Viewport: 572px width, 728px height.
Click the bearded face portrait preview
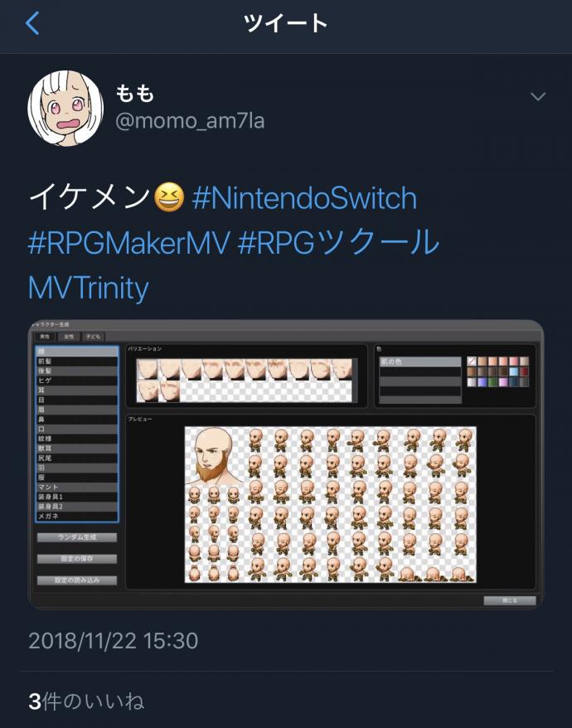(x=215, y=455)
